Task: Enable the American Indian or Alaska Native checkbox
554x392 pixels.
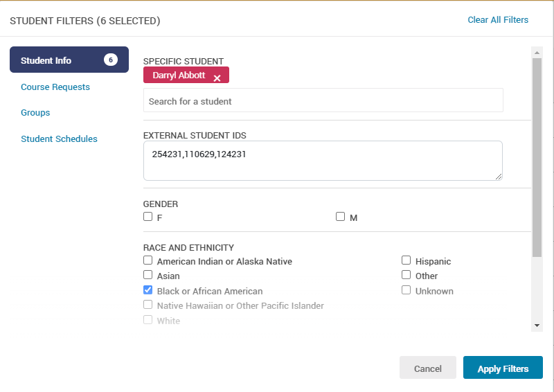Action: click(x=148, y=261)
